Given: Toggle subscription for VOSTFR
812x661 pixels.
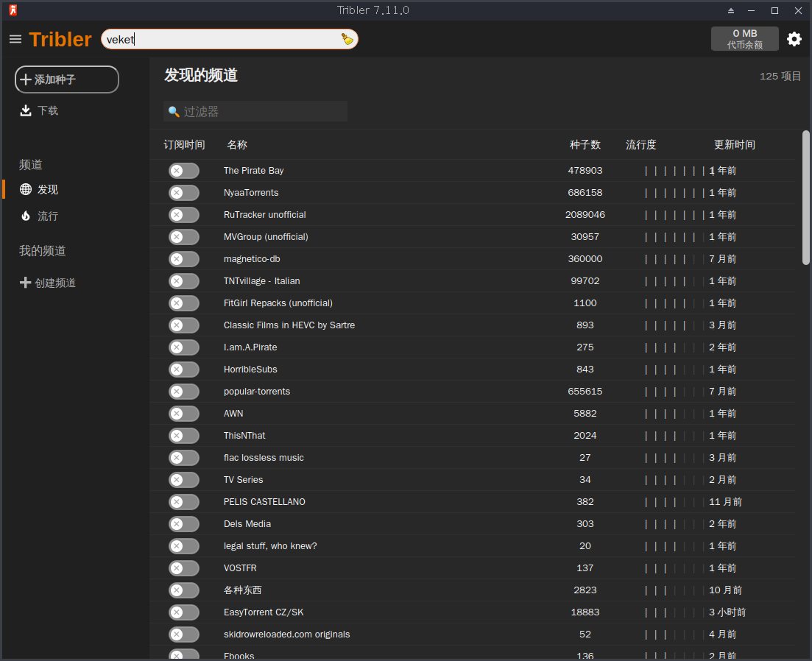Looking at the screenshot, I should pos(184,568).
